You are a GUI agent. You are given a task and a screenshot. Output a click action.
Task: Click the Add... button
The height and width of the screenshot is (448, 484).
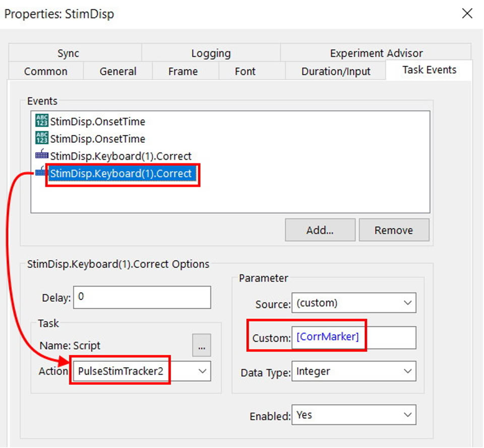tap(320, 230)
